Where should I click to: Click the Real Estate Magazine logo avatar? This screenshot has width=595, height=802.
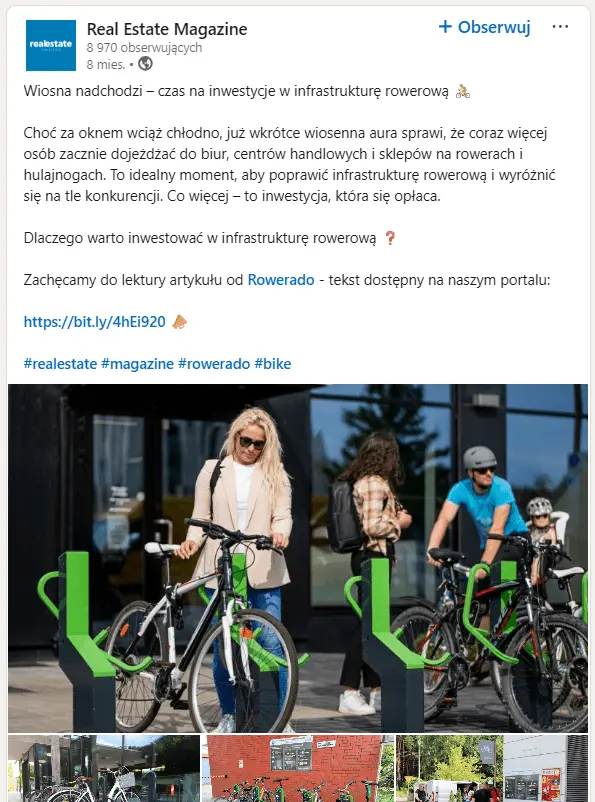coord(51,45)
